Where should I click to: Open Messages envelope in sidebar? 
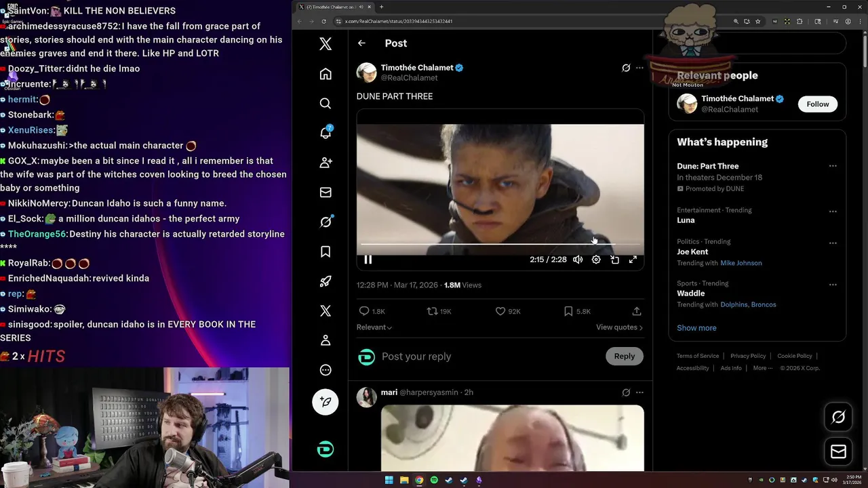click(x=325, y=192)
